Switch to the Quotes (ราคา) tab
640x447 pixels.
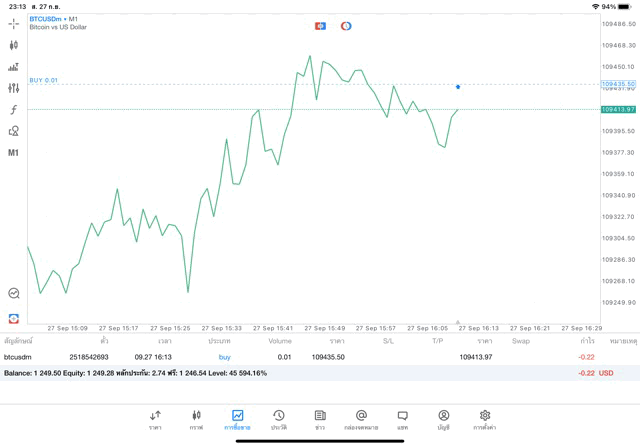pos(155,419)
